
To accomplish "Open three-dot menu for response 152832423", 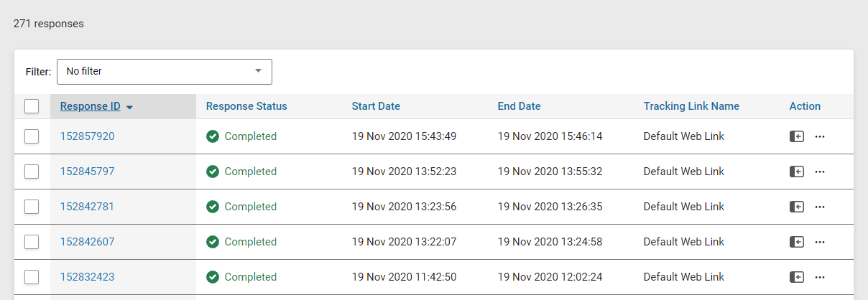I will 820,277.
